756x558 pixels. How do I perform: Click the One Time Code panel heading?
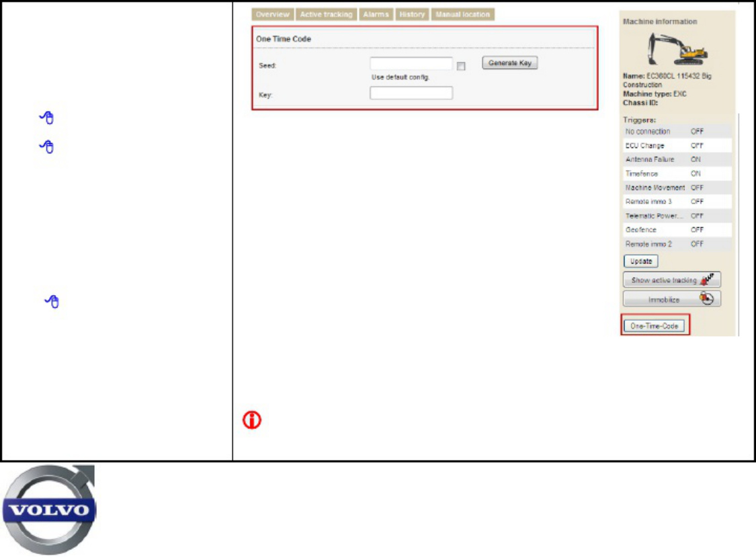pos(284,39)
